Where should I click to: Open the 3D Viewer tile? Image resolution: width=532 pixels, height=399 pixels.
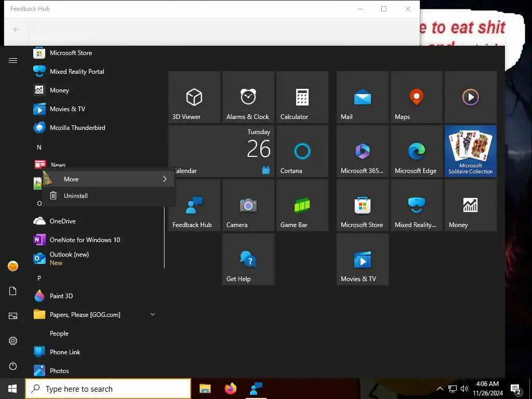[x=194, y=97]
